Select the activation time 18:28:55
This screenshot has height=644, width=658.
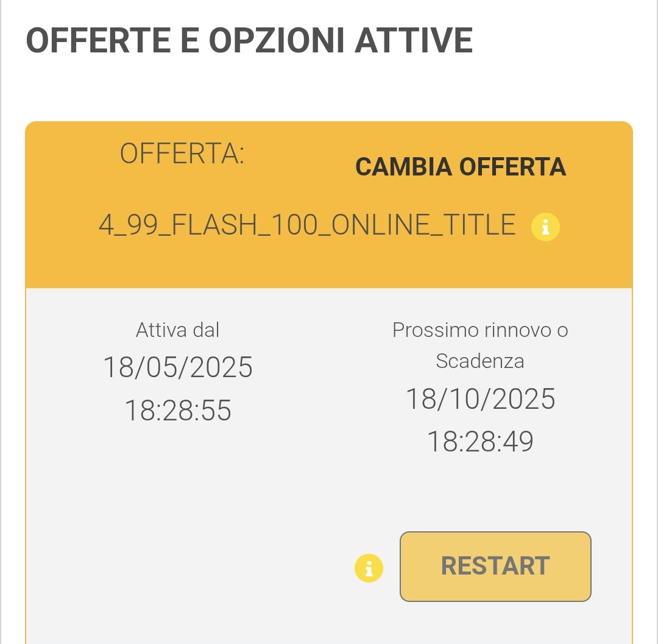pyautogui.click(x=177, y=410)
